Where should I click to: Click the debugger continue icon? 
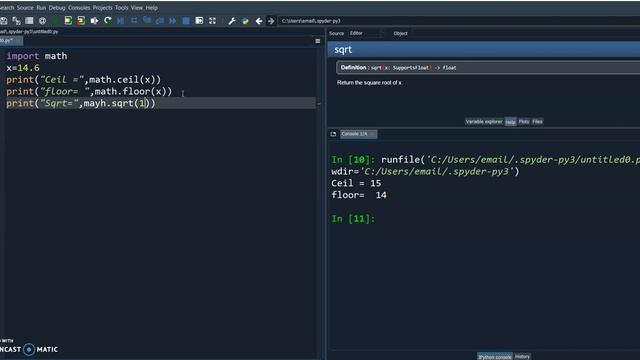click(173, 21)
